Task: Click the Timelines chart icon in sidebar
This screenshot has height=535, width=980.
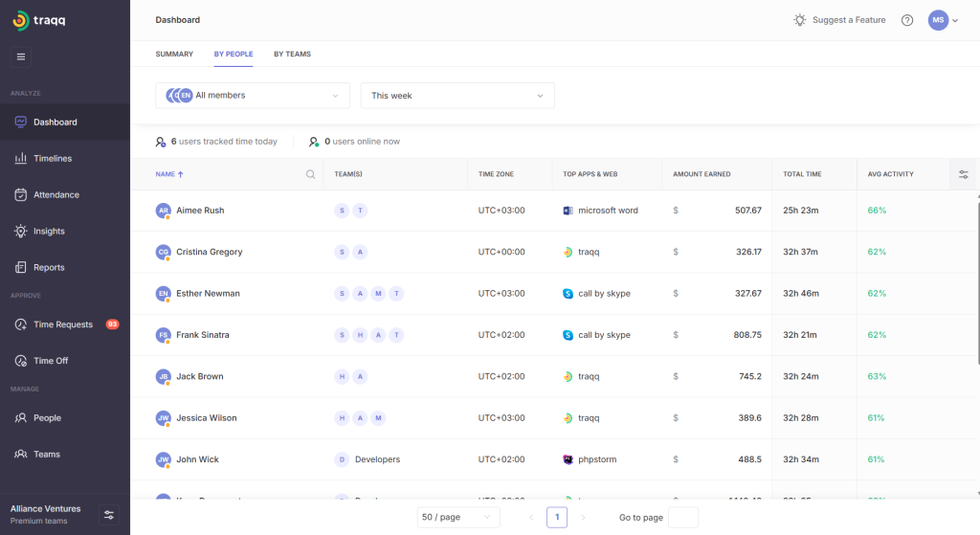Action: (x=20, y=158)
